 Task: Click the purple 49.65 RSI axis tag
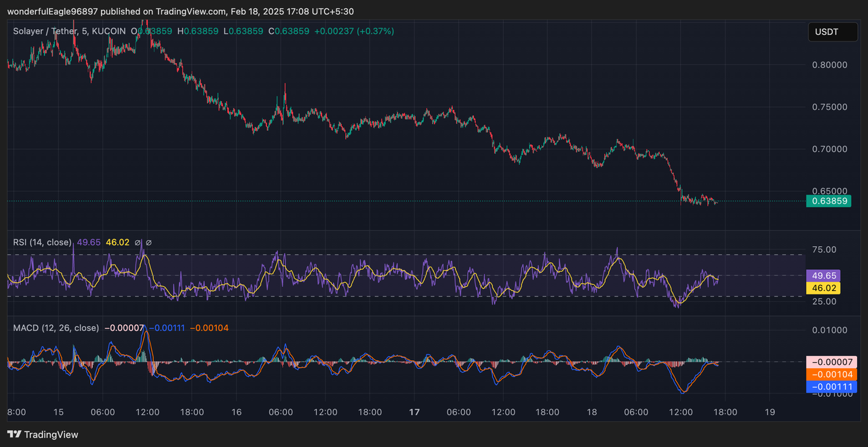click(x=823, y=276)
